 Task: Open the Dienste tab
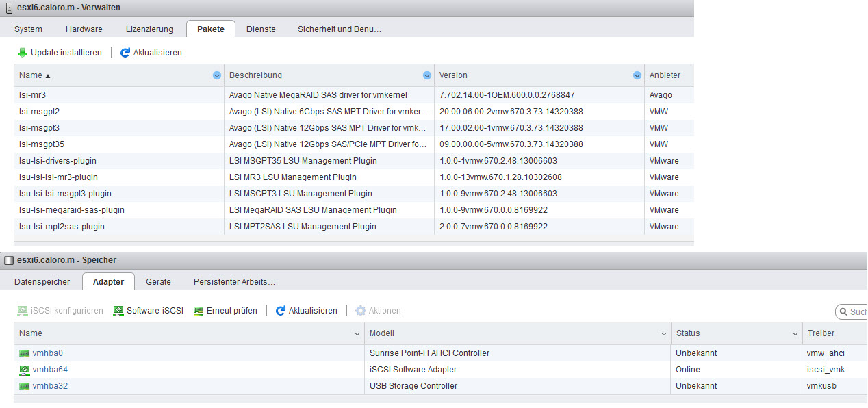pyautogui.click(x=261, y=29)
